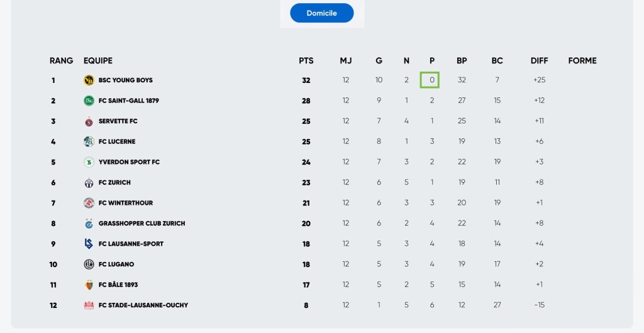Viewport: 644px width, 333px height.
Task: Click the BSC Young Boys club logo
Action: click(89, 80)
